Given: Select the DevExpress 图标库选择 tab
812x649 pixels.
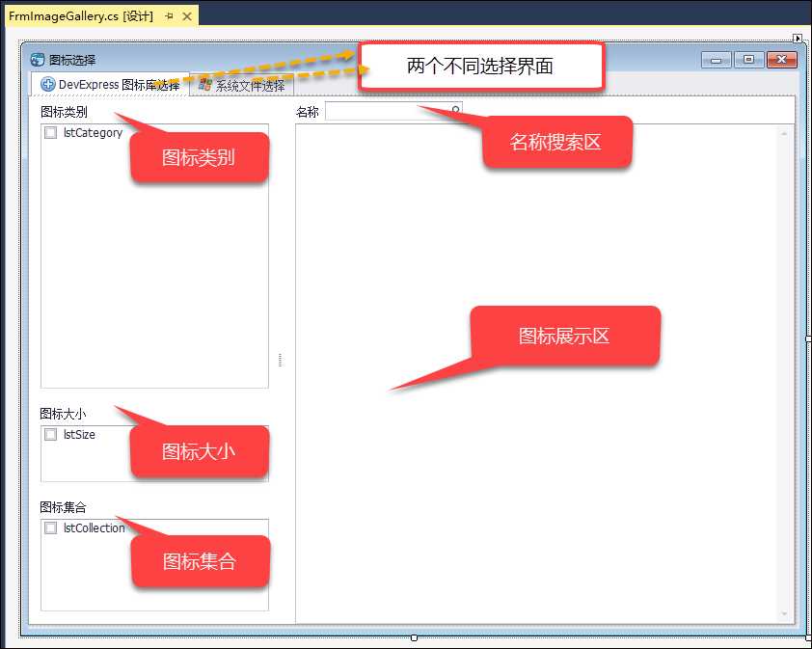Looking at the screenshot, I should pos(110,85).
